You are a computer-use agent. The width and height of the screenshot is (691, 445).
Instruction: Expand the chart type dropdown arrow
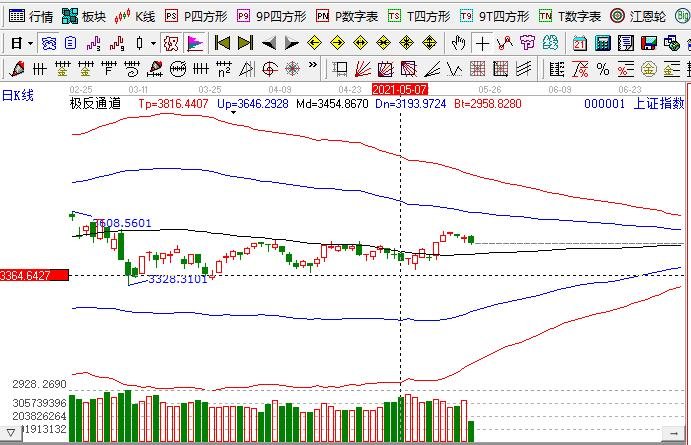(x=153, y=43)
